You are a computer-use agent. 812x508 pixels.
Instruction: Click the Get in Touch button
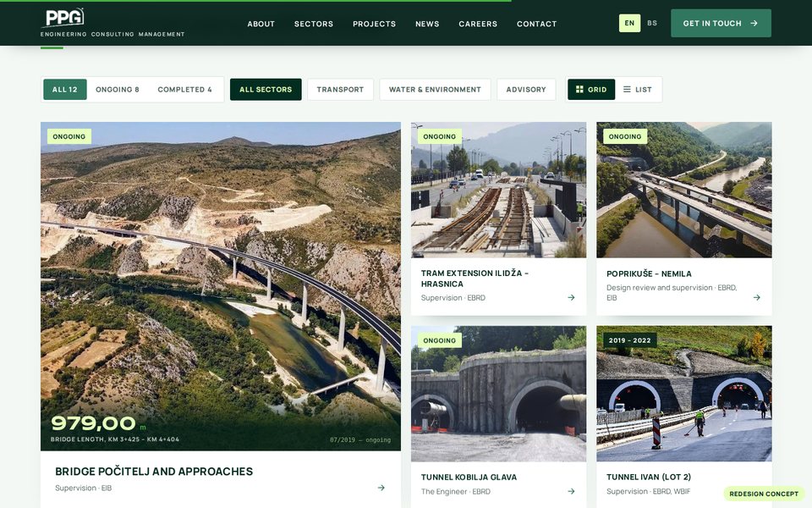click(721, 24)
